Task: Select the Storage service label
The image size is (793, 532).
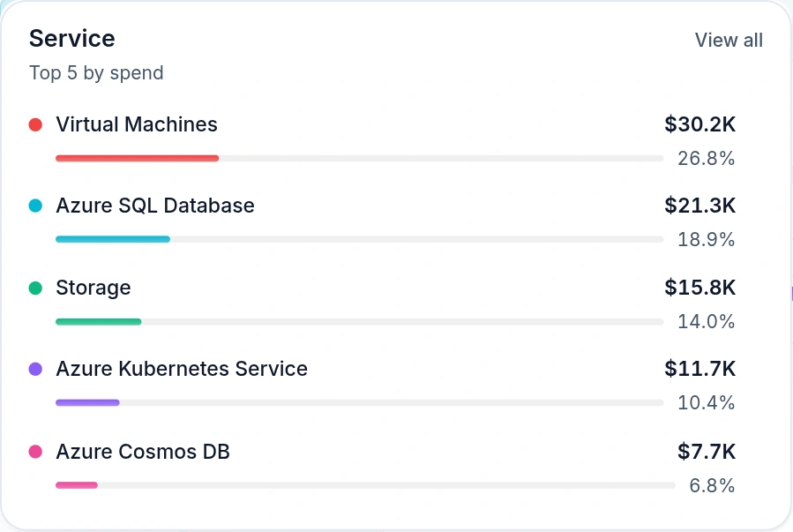Action: (94, 288)
